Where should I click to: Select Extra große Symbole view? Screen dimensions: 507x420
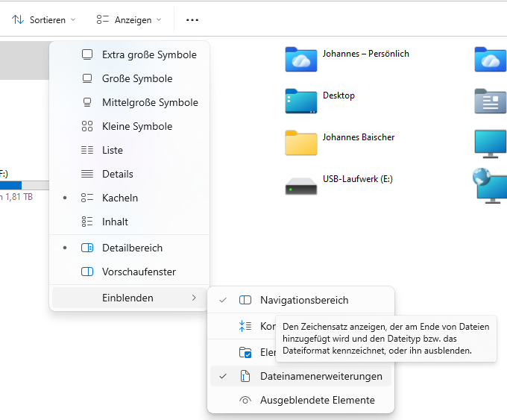[148, 54]
